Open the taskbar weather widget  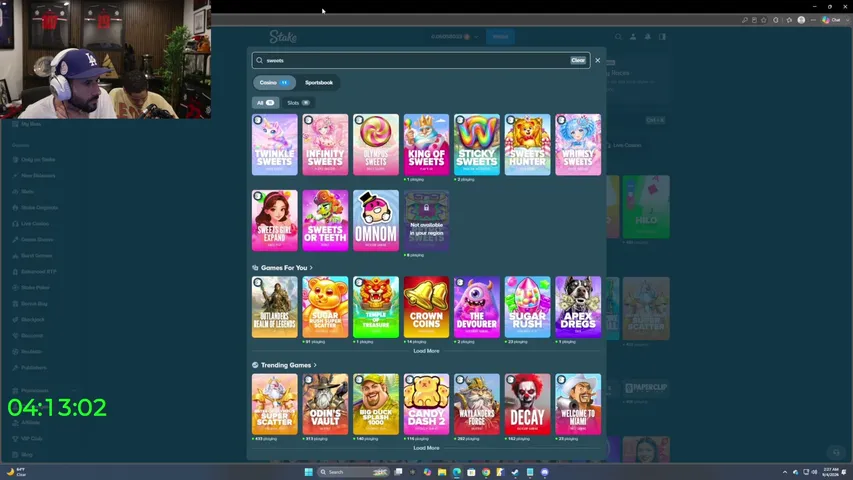16,472
